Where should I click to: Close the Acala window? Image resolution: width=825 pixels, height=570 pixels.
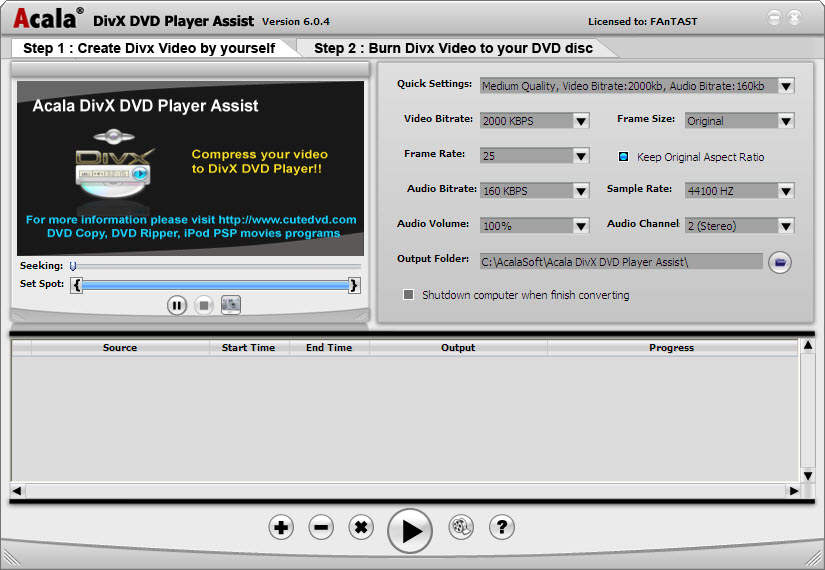coord(794,17)
